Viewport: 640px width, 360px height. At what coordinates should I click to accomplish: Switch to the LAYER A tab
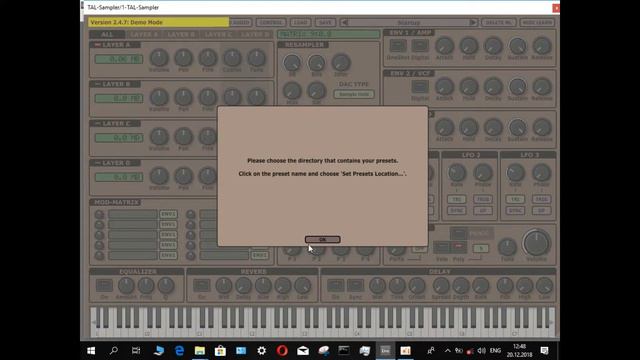click(144, 34)
